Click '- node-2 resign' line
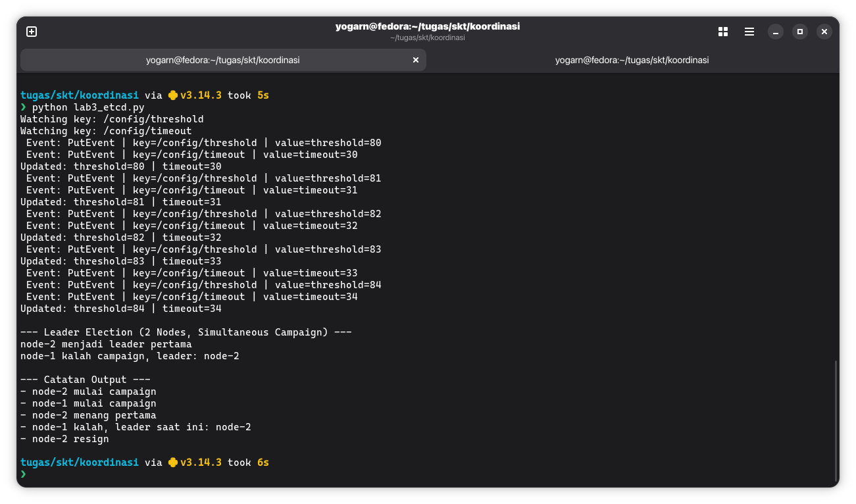Screen dimensions: 856x504 [x=64, y=439]
